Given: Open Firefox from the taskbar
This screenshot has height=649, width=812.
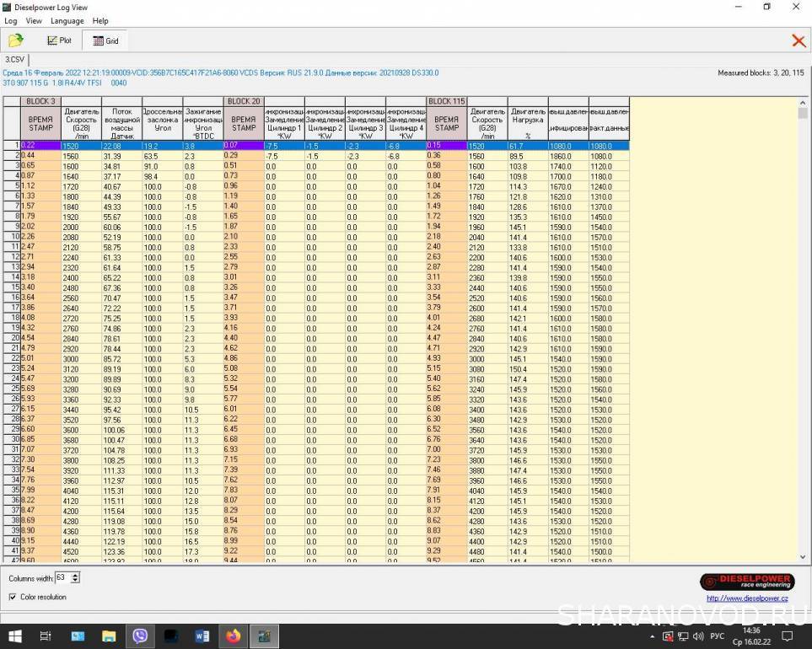Looking at the screenshot, I should [x=233, y=636].
